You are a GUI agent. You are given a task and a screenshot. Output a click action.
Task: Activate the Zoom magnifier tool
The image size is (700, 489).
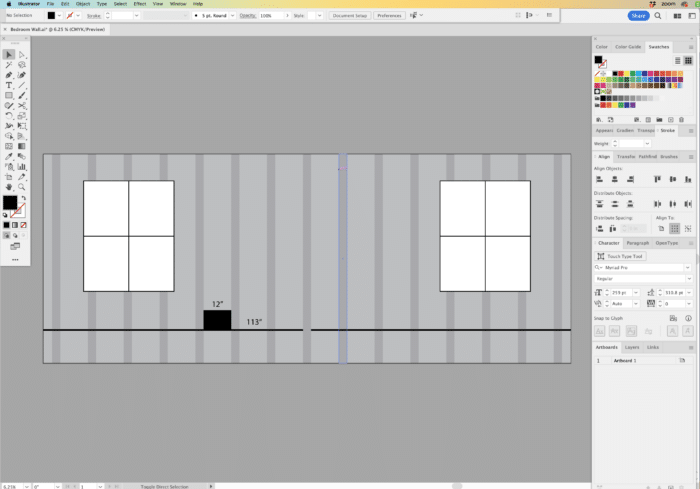[21, 186]
